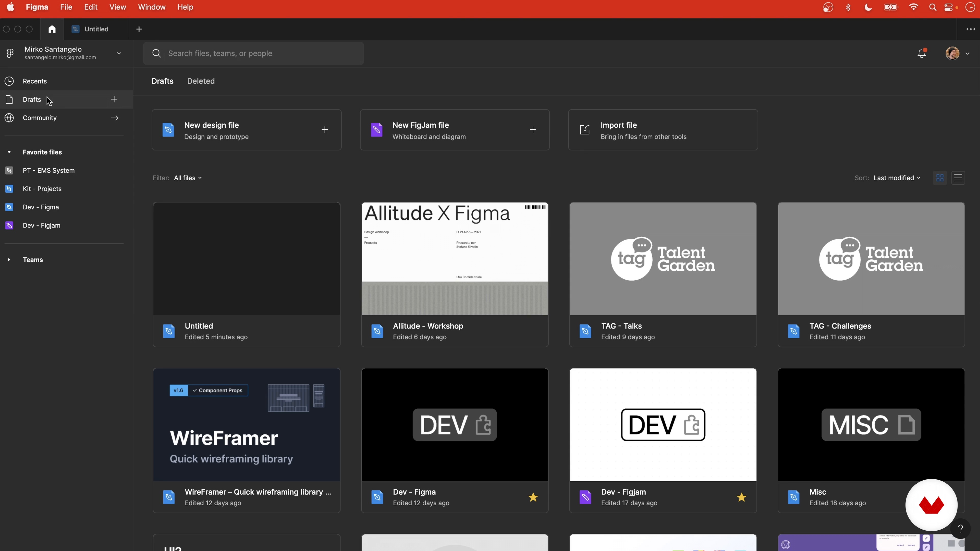The height and width of the screenshot is (551, 980).
Task: Click Import file button
Action: point(663,130)
